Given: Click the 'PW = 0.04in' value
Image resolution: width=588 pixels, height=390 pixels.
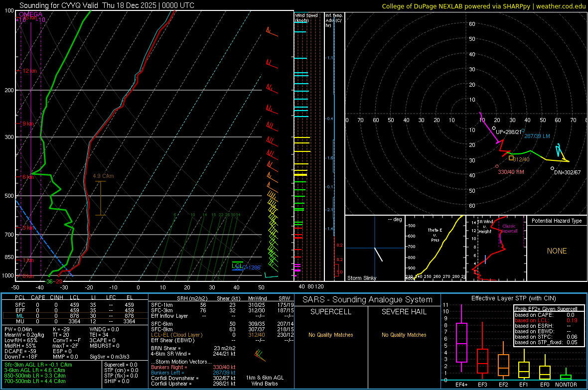Looking at the screenshot, I should [x=18, y=329].
